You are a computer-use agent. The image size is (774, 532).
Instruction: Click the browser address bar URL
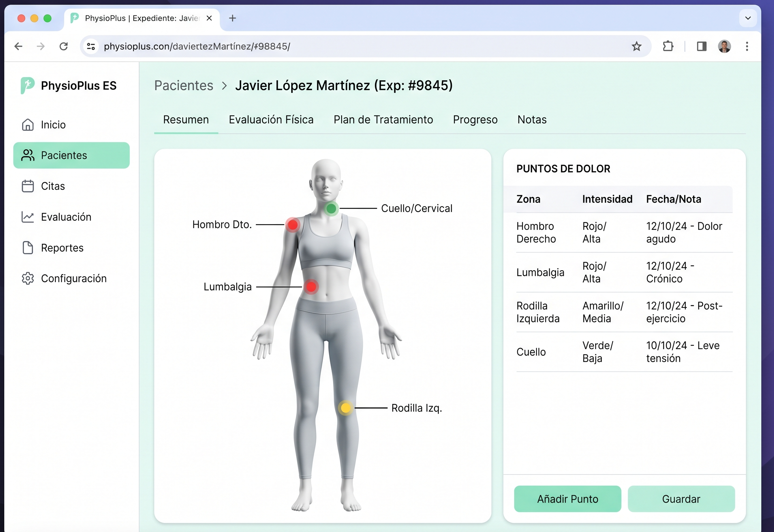[197, 46]
